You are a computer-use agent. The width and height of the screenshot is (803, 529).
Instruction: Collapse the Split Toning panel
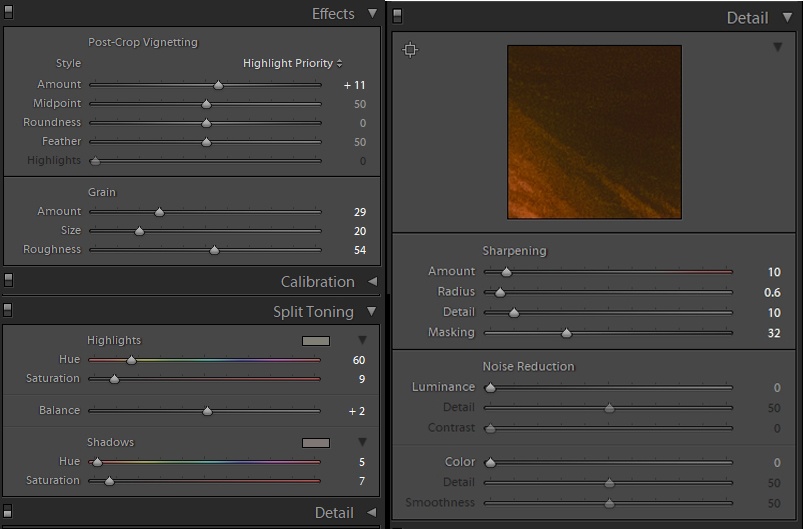point(372,312)
